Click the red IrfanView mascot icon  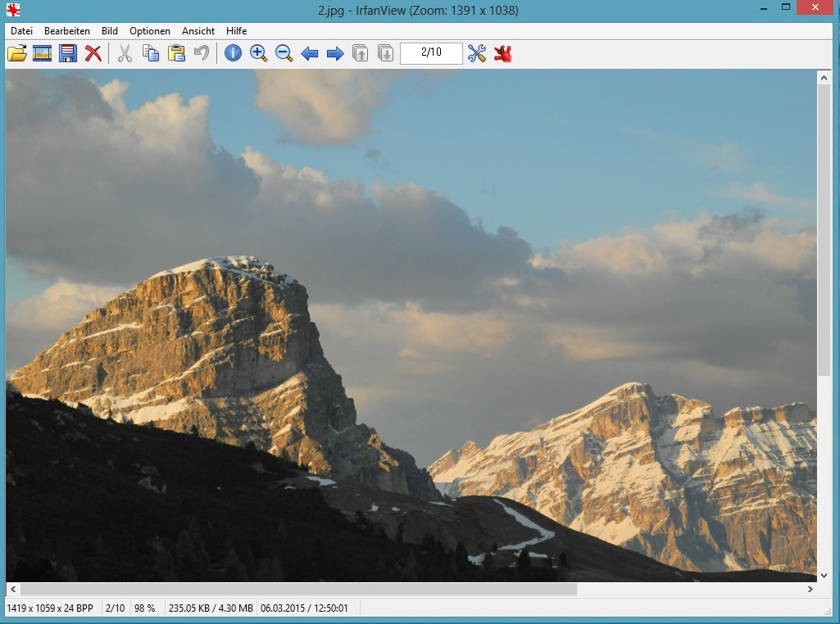point(502,53)
